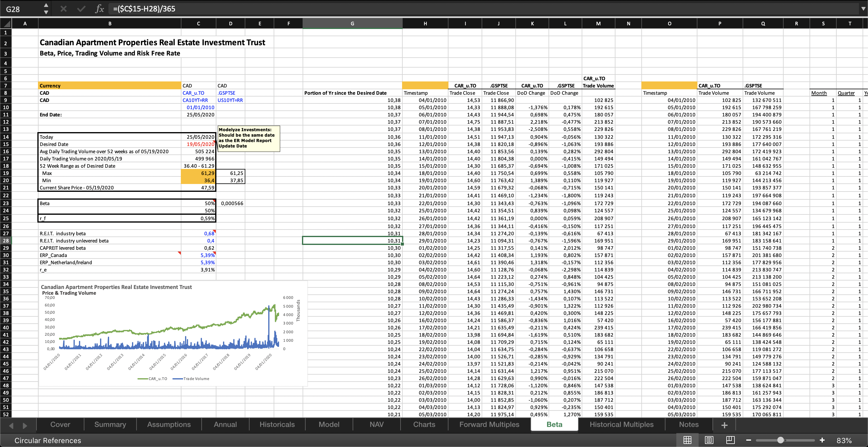Viewport: 868px width, 447px height.
Task: Click the zoom in plus button
Action: (822, 440)
